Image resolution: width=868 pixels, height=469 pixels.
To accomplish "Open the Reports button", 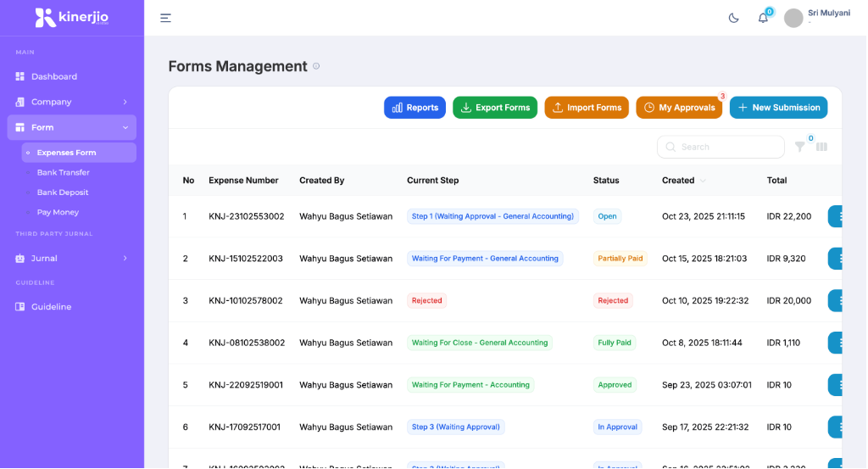I will (x=415, y=108).
